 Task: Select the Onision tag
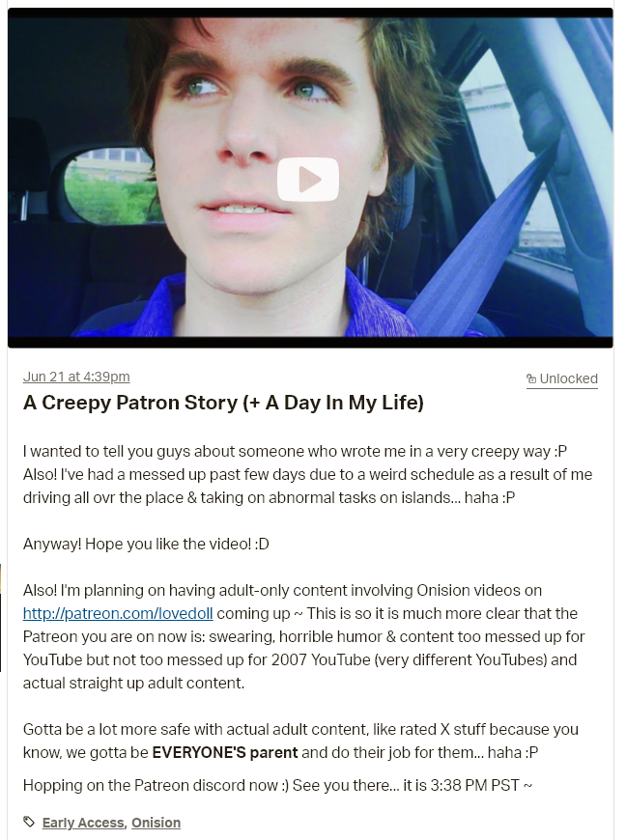[156, 823]
